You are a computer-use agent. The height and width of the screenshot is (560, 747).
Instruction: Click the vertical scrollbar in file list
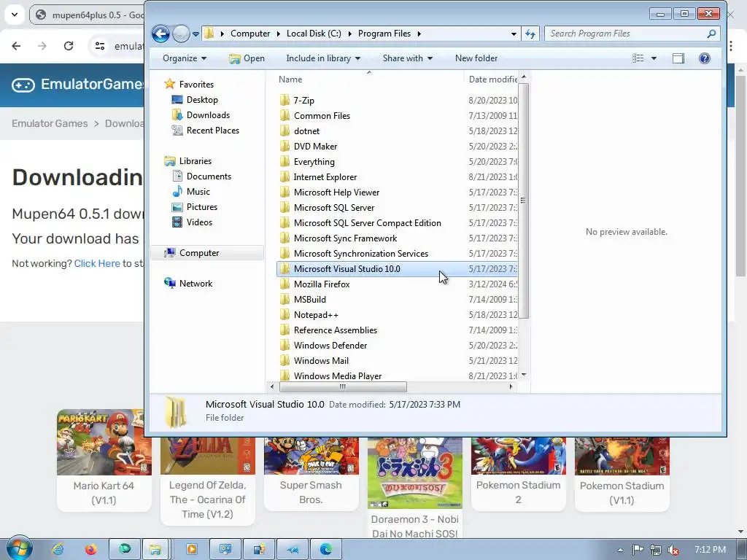[x=523, y=201]
